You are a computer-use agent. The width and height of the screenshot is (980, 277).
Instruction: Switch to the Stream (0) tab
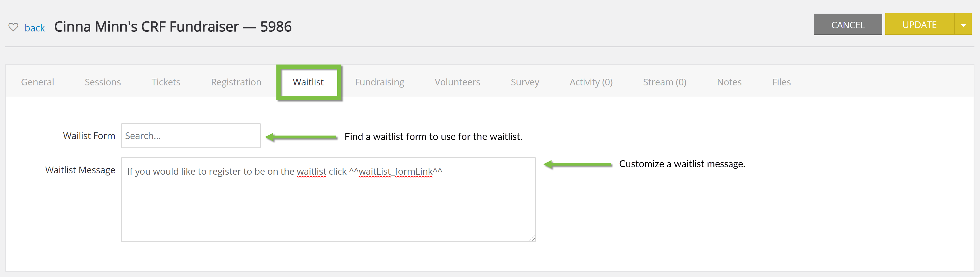click(x=665, y=82)
